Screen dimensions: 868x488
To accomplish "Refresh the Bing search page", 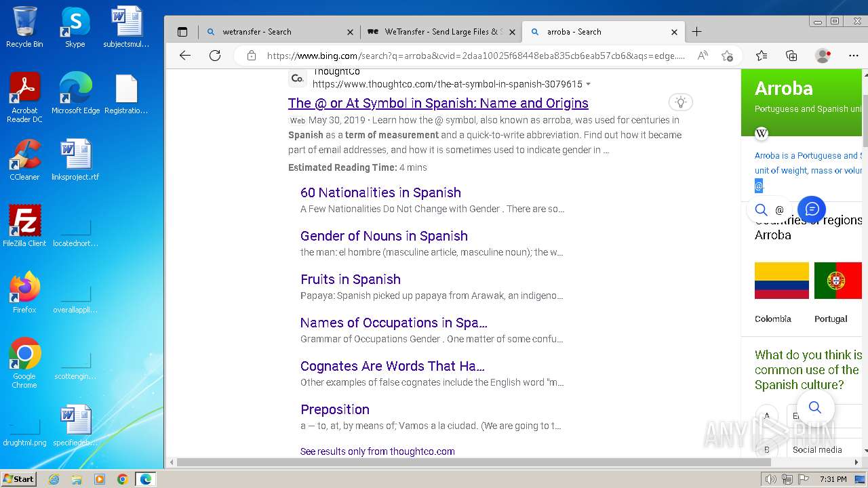I will [x=215, y=56].
